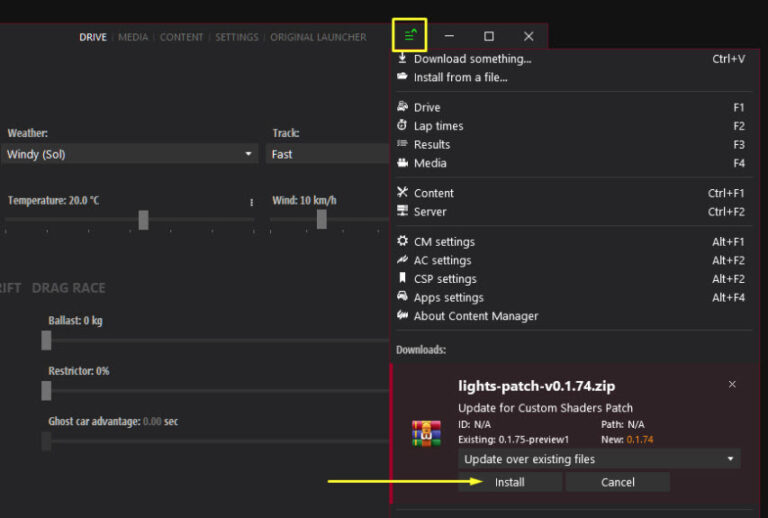Switch to the SETTINGS tab
Viewport: 768px width, 518px height.
click(x=236, y=37)
